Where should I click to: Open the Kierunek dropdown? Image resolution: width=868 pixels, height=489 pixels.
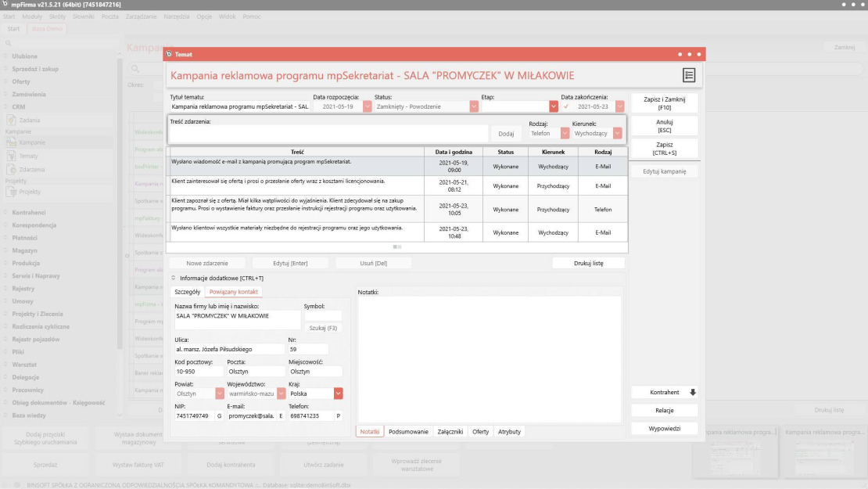(x=617, y=134)
